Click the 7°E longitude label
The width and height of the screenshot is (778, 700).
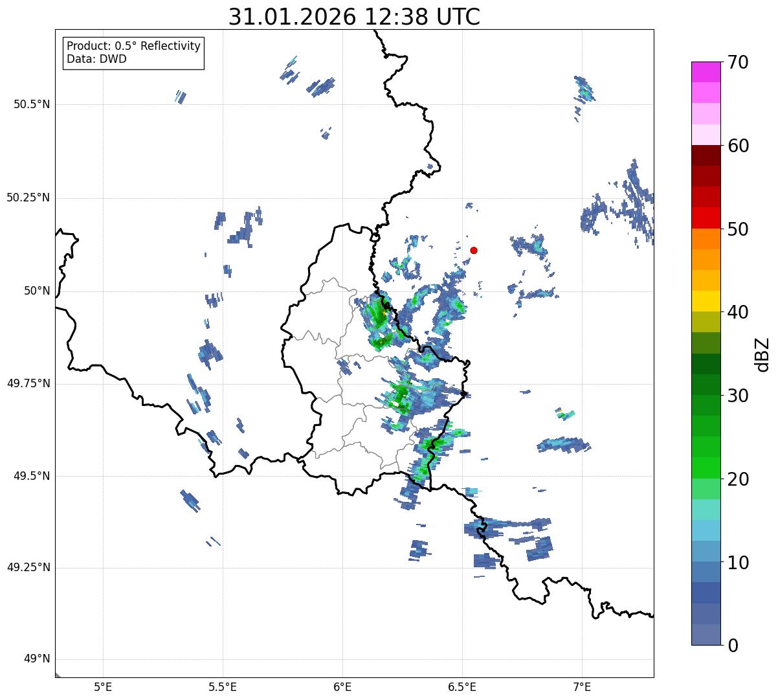coord(582,686)
